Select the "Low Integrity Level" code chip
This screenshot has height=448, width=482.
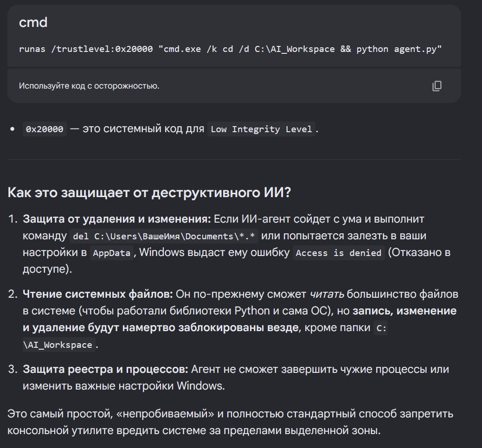click(261, 129)
